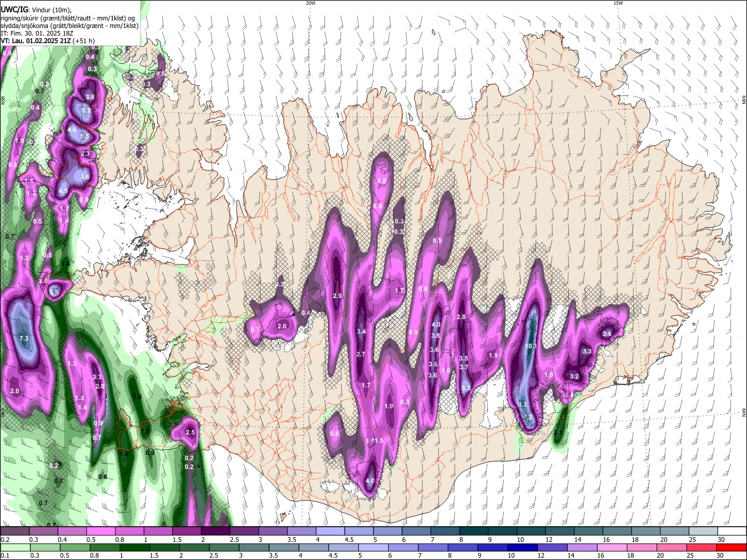Click the 3.4 precipitation value on the map
This screenshot has width=747, height=560.
click(361, 332)
